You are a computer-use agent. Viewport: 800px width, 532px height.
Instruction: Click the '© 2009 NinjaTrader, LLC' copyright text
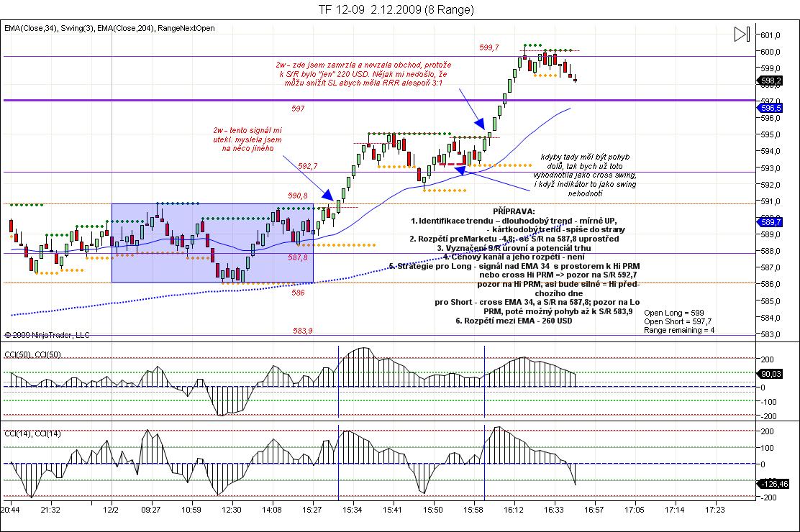click(47, 335)
